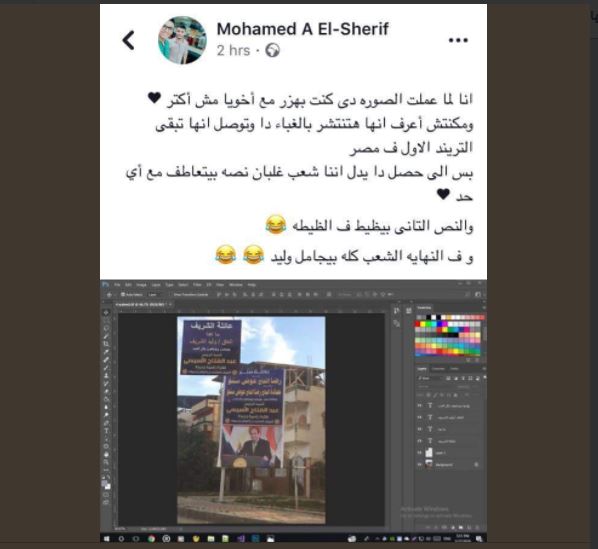The width and height of the screenshot is (598, 549).
Task: Open Chrome from the Windows taskbar
Action: 151,538
